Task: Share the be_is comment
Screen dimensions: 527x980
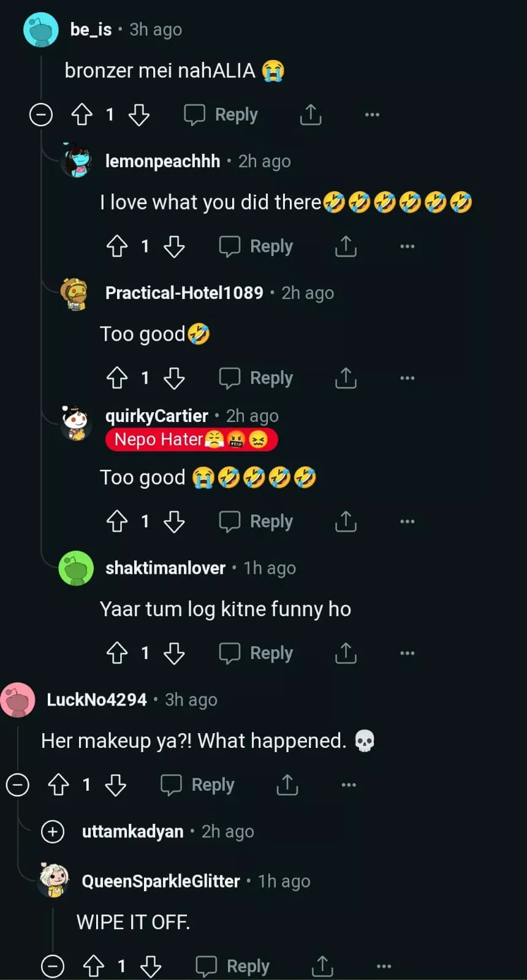Action: [x=311, y=115]
